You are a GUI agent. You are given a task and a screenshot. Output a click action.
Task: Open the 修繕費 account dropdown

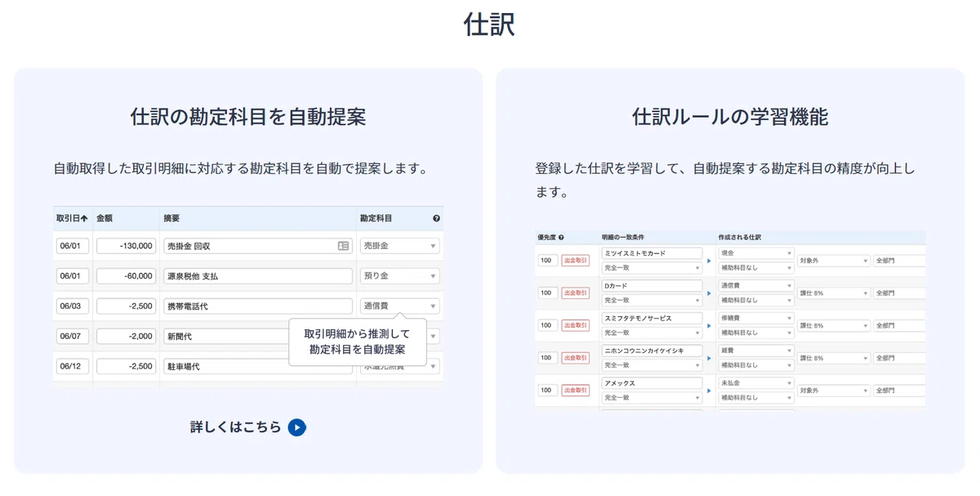pos(756,319)
